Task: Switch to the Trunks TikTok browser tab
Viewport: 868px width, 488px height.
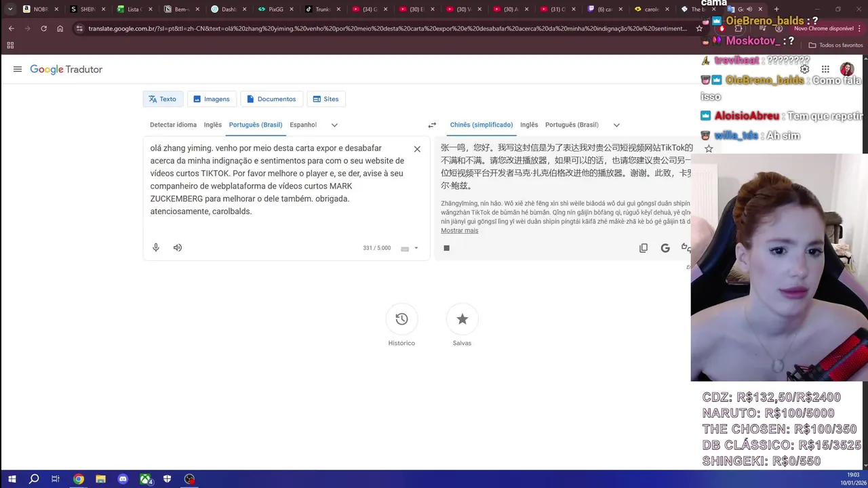Action: coord(322,9)
